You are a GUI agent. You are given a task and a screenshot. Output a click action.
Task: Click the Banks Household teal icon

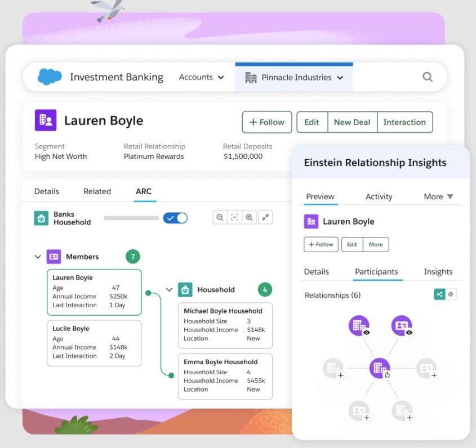[x=41, y=218]
